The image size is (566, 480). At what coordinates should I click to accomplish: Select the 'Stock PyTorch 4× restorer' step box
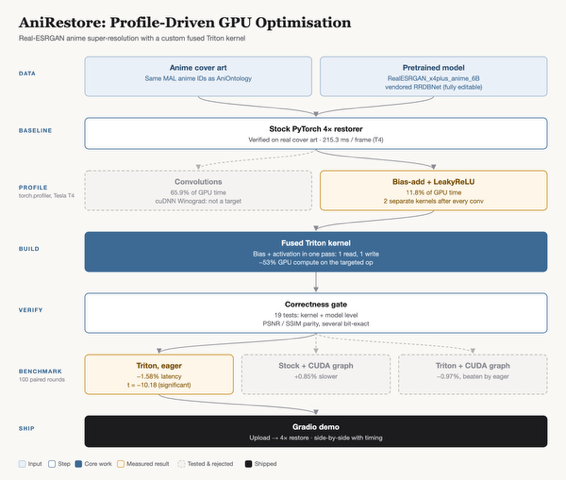click(x=316, y=133)
